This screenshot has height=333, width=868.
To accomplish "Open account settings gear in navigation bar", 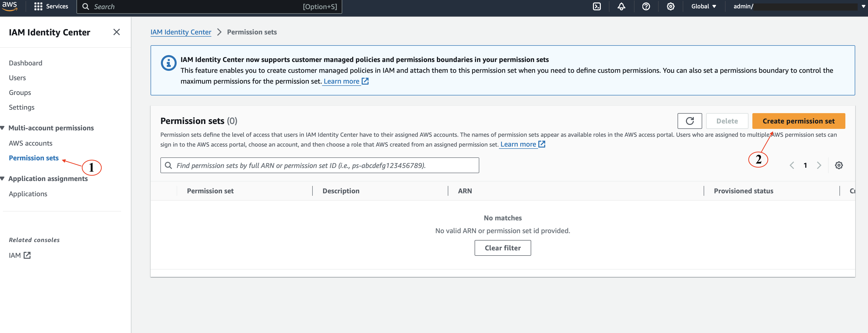I will [x=670, y=6].
